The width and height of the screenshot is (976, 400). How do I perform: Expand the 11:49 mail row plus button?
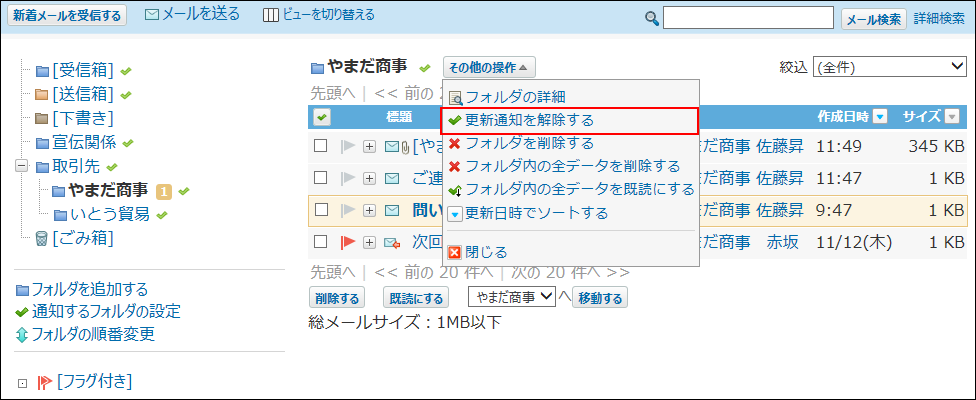[x=370, y=147]
